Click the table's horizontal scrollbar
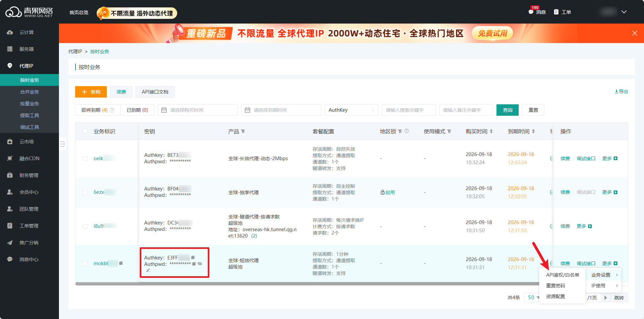The width and height of the screenshot is (644, 319). tap(307, 284)
